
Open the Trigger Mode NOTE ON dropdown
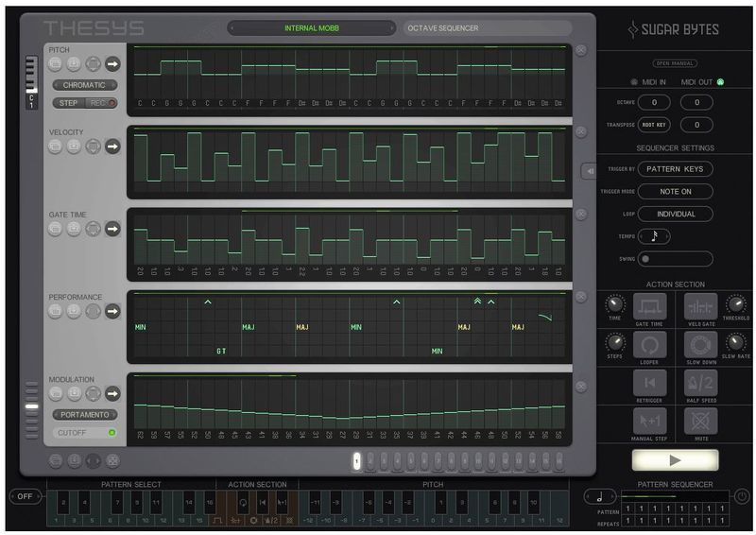click(x=675, y=192)
